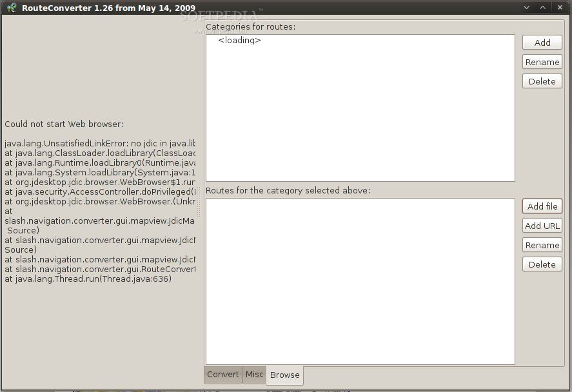This screenshot has width=572, height=392.
Task: Click the RouteConverter app icon in title bar
Action: [x=12, y=8]
